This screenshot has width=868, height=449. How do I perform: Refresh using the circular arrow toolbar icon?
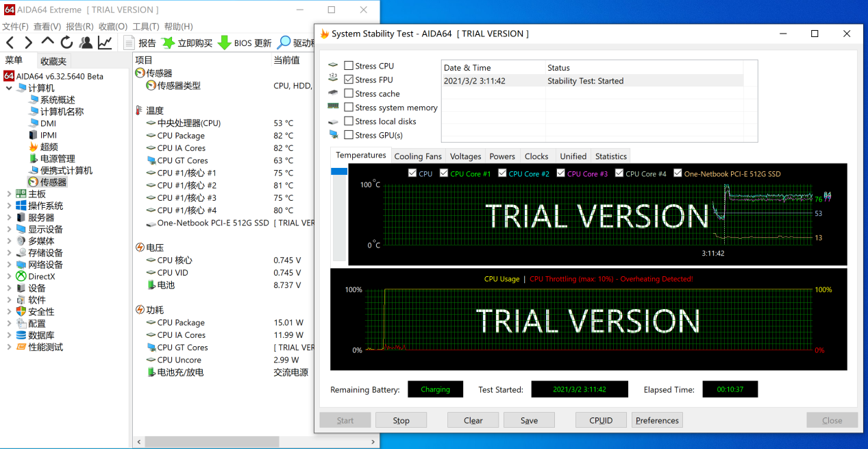tap(66, 43)
